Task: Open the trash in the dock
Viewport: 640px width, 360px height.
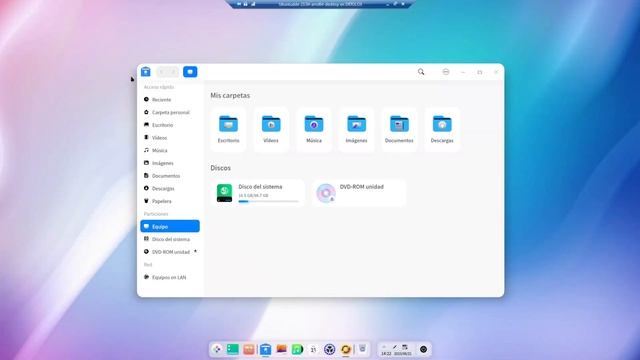Action: click(362, 349)
